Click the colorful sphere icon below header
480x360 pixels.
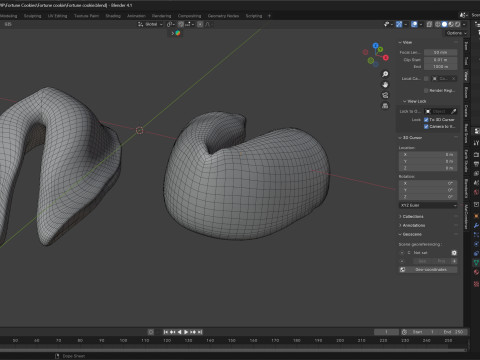point(178,33)
